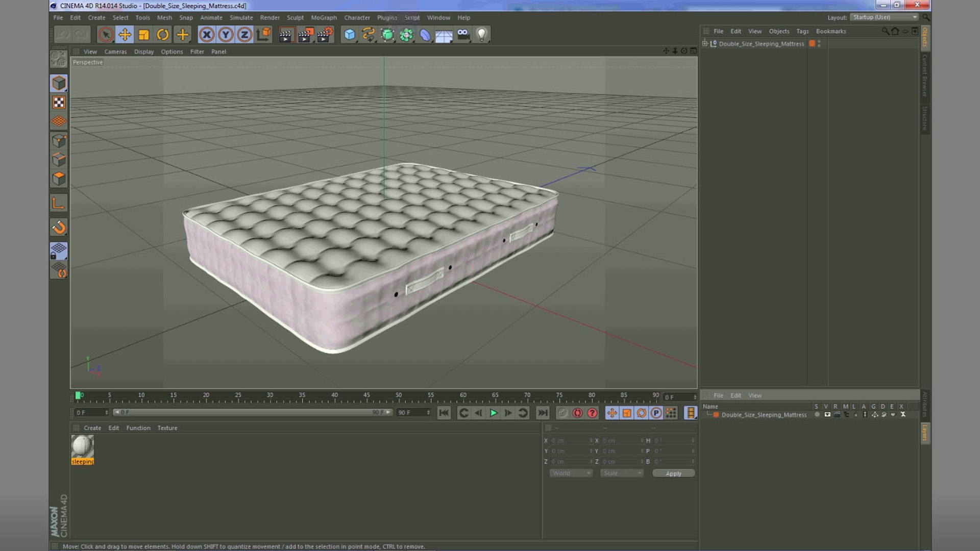Select the Scale tool
The image size is (980, 551).
click(144, 35)
